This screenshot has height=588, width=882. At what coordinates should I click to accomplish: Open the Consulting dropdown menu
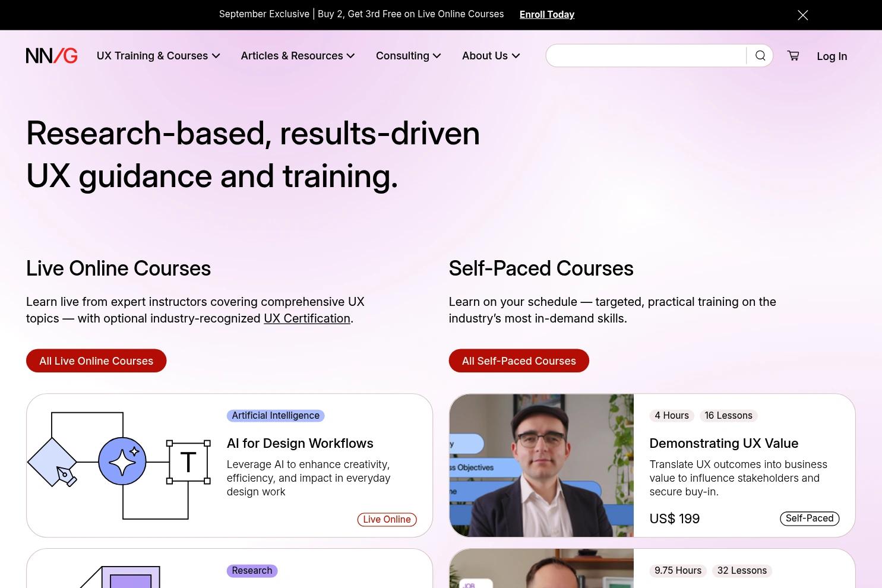(409, 56)
